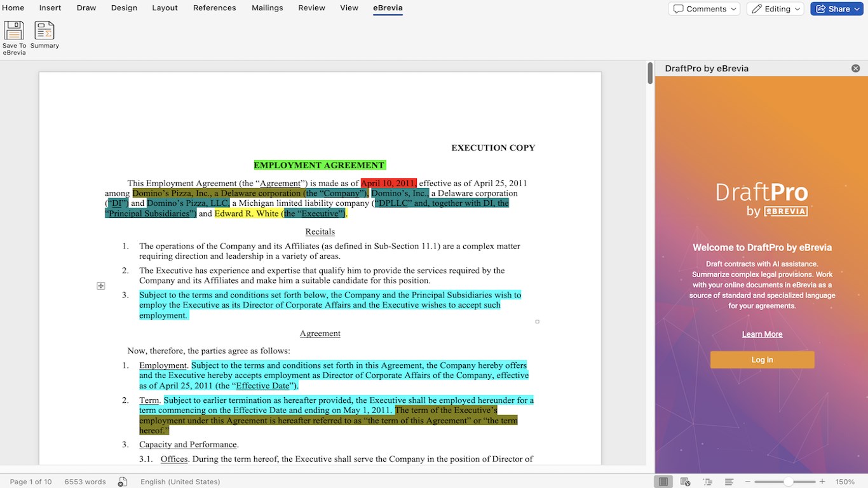Toggle the Comments pane visibility

pyautogui.click(x=700, y=8)
